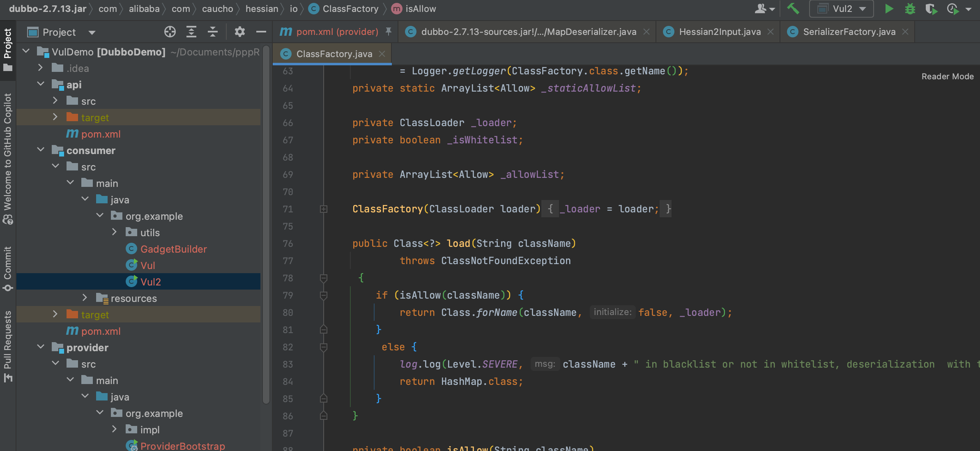
Task: Start debugging with the bug icon
Action: 910,9
